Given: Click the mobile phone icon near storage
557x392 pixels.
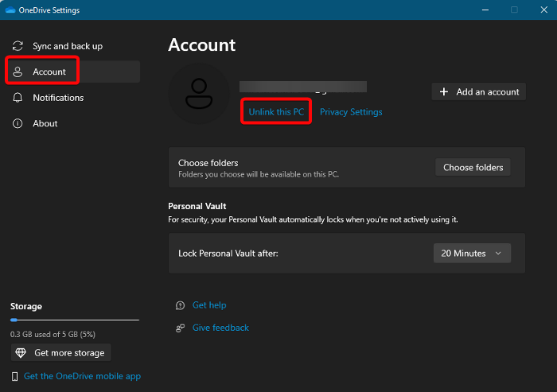Looking at the screenshot, I should [15, 376].
